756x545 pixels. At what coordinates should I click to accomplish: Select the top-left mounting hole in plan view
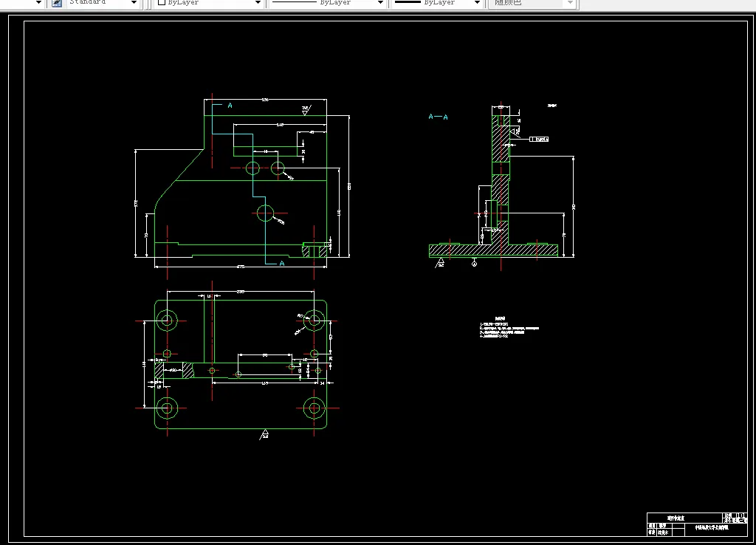[168, 321]
